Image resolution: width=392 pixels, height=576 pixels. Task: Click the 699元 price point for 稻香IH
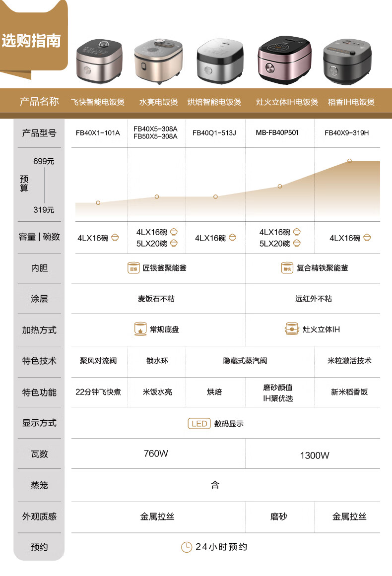coord(349,161)
